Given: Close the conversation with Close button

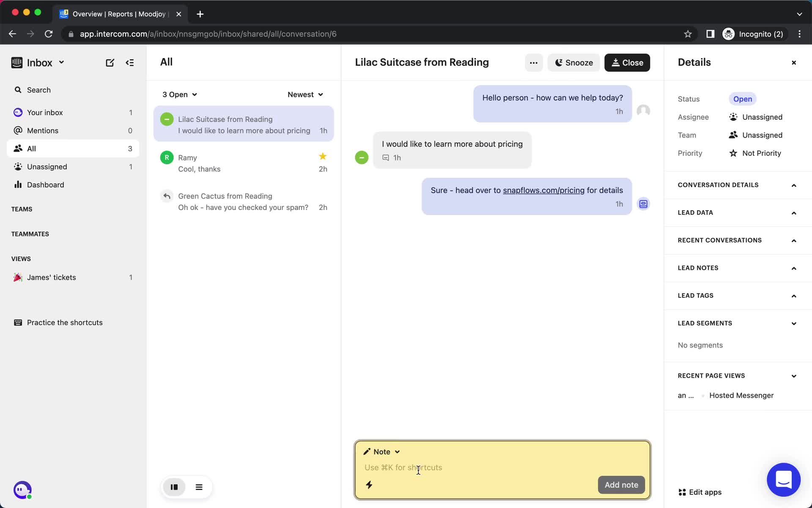Looking at the screenshot, I should click(x=627, y=63).
